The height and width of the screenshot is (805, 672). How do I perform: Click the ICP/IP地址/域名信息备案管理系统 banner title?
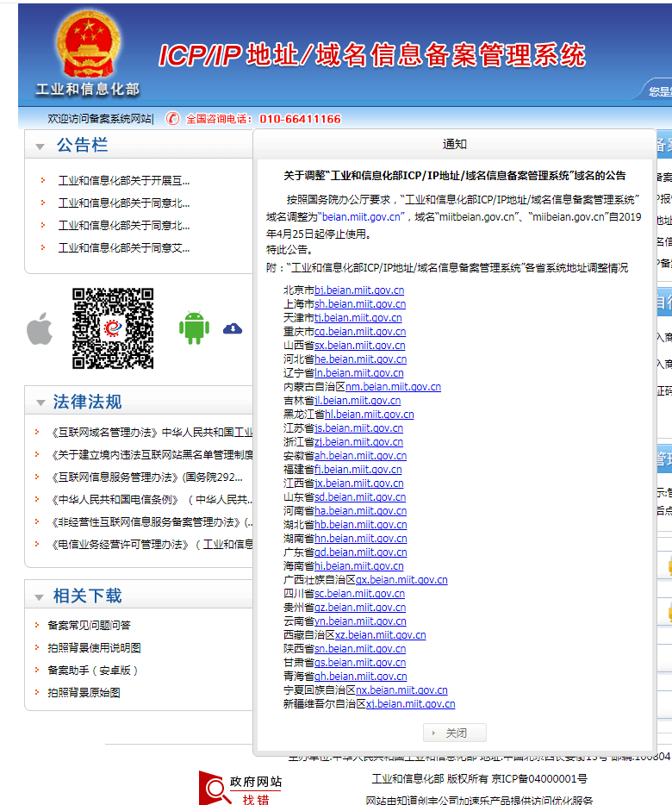[372, 55]
